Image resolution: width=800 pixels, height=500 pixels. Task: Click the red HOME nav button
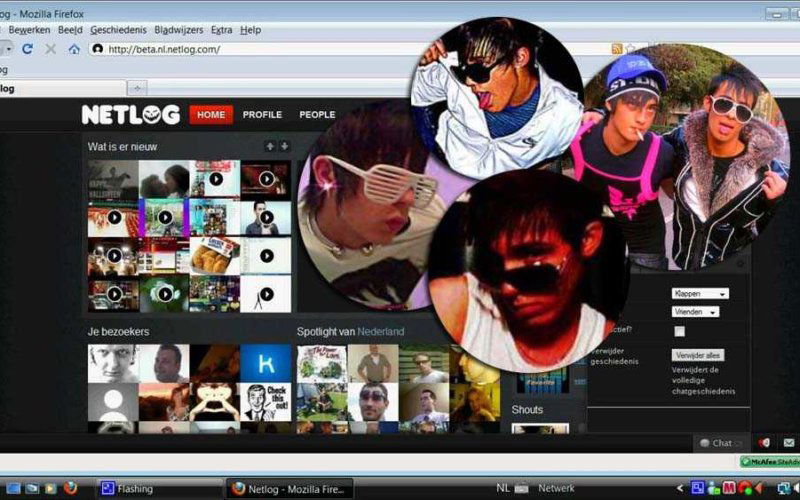[211, 115]
